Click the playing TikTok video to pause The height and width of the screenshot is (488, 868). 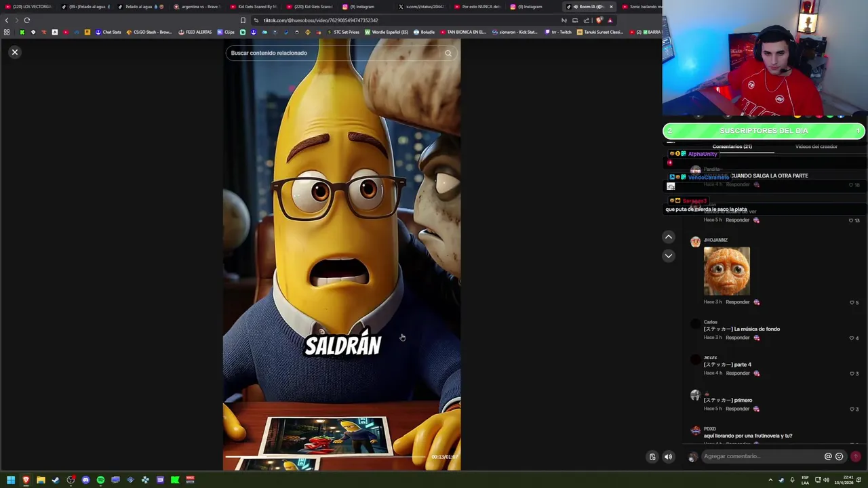coord(342,254)
